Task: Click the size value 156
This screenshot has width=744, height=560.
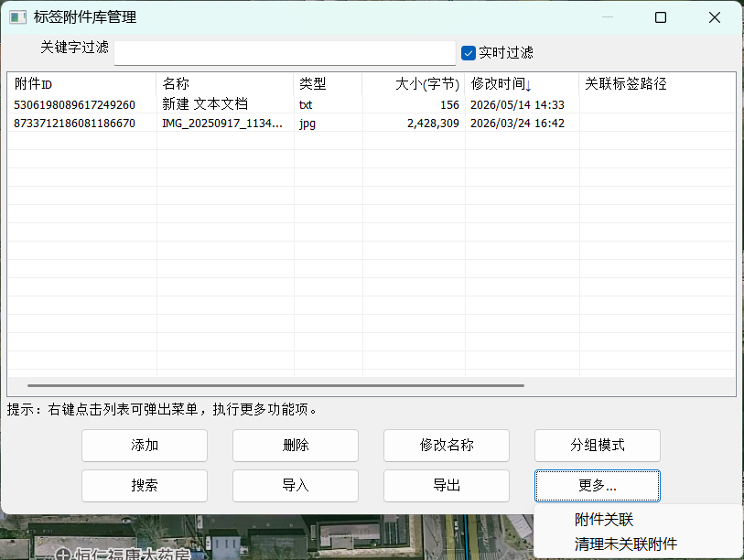Action: pyautogui.click(x=449, y=105)
